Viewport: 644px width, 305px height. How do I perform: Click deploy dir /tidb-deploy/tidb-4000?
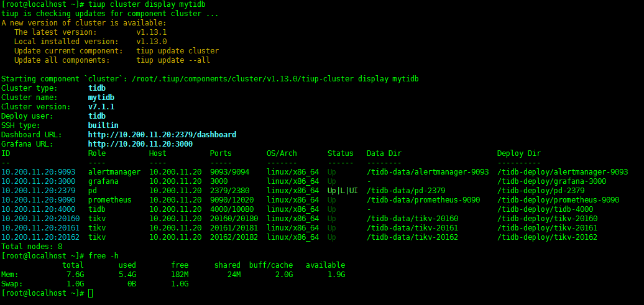(545, 209)
